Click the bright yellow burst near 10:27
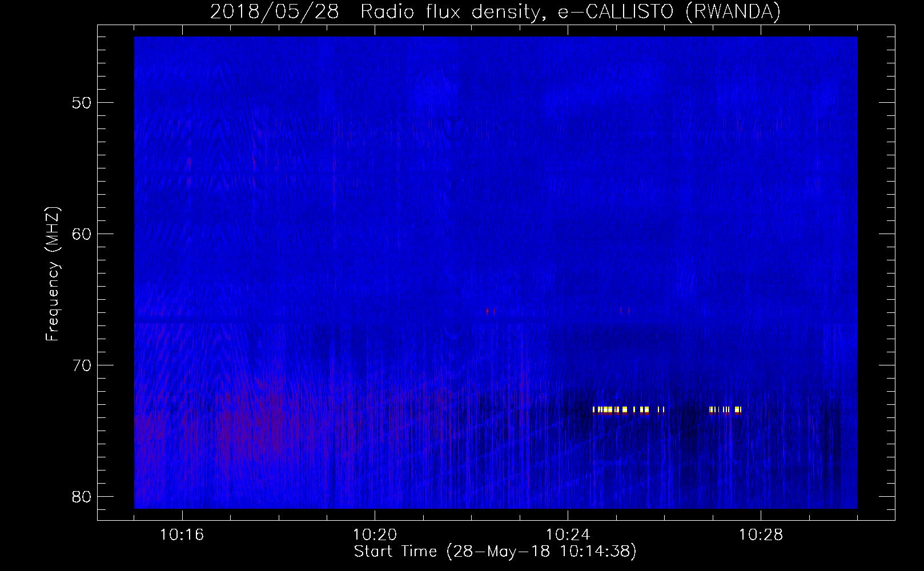924x571 pixels. tap(725, 409)
